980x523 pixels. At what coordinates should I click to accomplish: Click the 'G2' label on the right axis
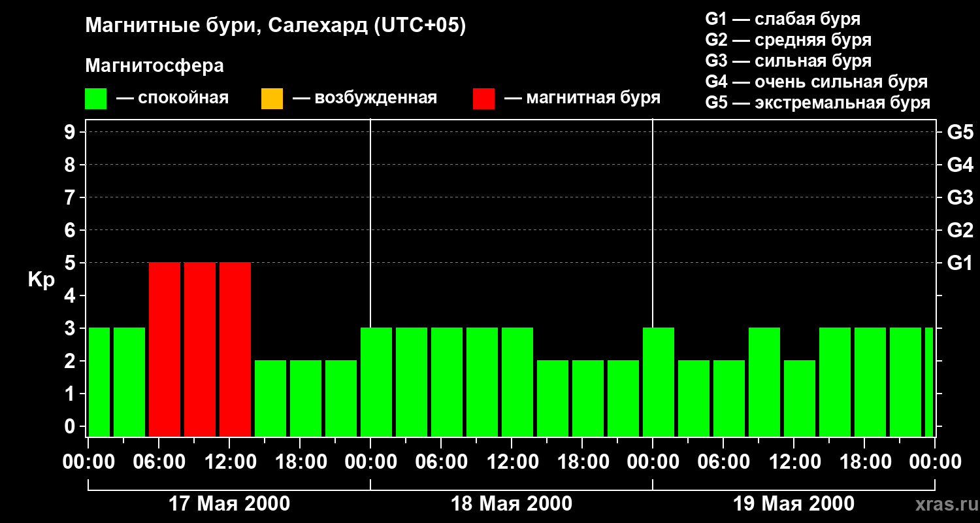(x=960, y=230)
